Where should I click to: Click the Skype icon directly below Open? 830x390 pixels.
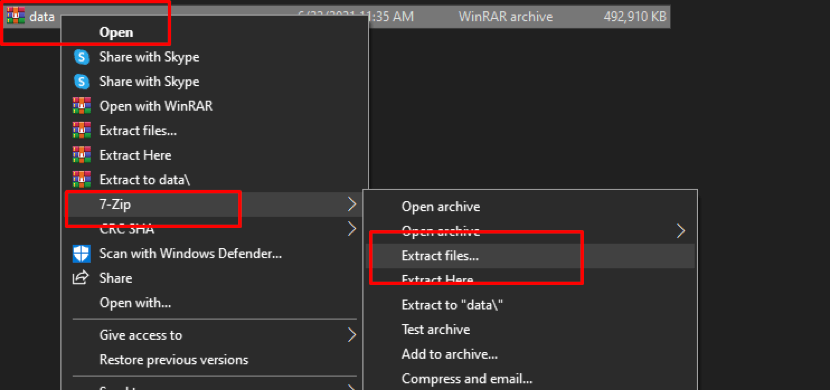coord(82,57)
